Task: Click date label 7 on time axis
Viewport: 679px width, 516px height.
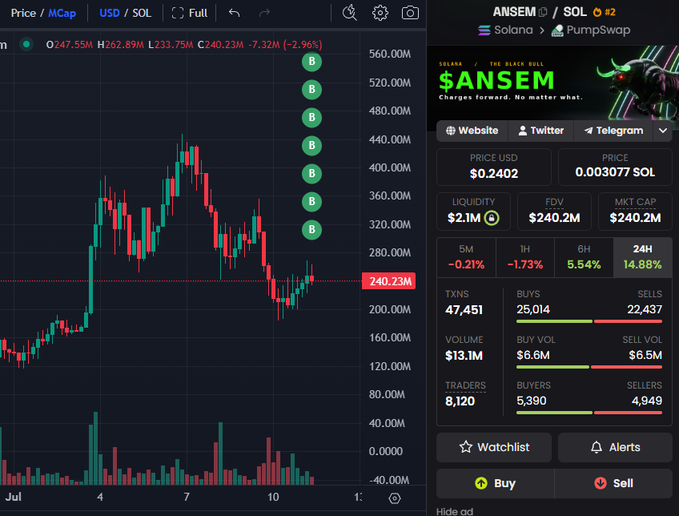Action: coord(186,497)
